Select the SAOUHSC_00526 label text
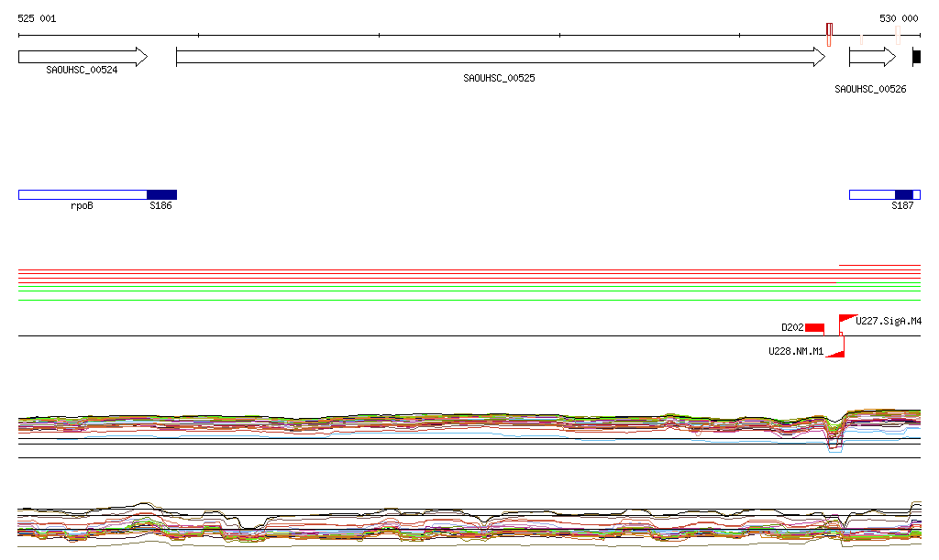This screenshot has height=560, width=939. coord(870,89)
